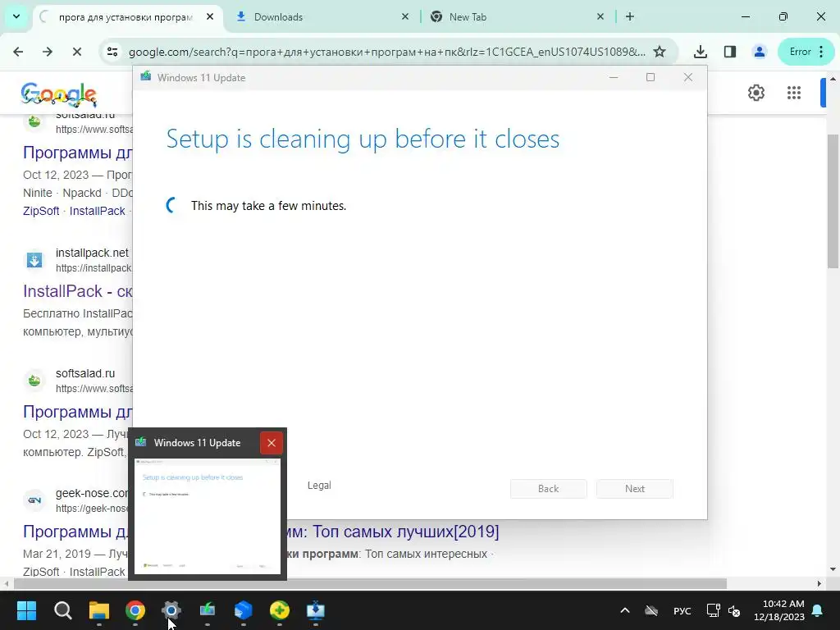Open Chrome downloads tray icon

701,52
